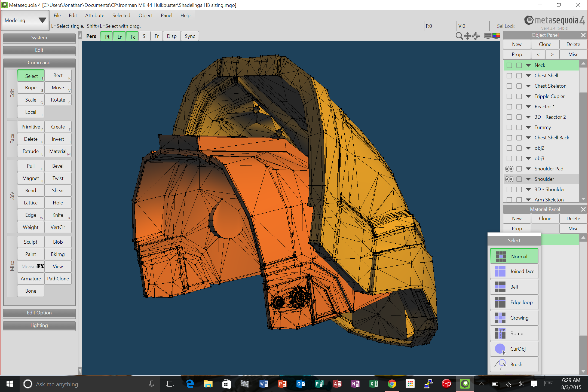Open the Attribute menu
This screenshot has height=392, width=588.
point(95,16)
